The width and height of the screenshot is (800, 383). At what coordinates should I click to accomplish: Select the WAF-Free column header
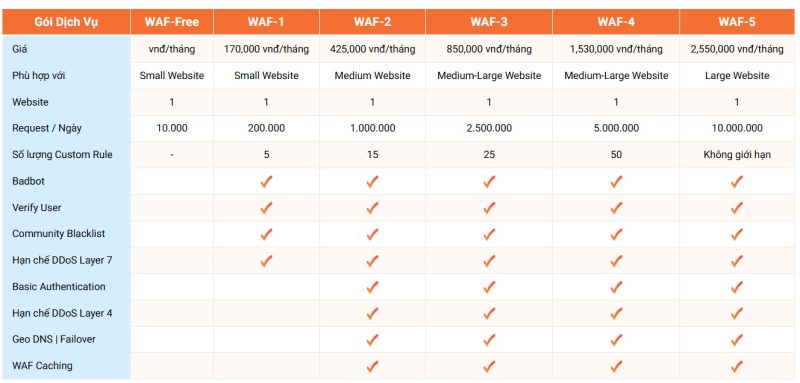tap(172, 22)
